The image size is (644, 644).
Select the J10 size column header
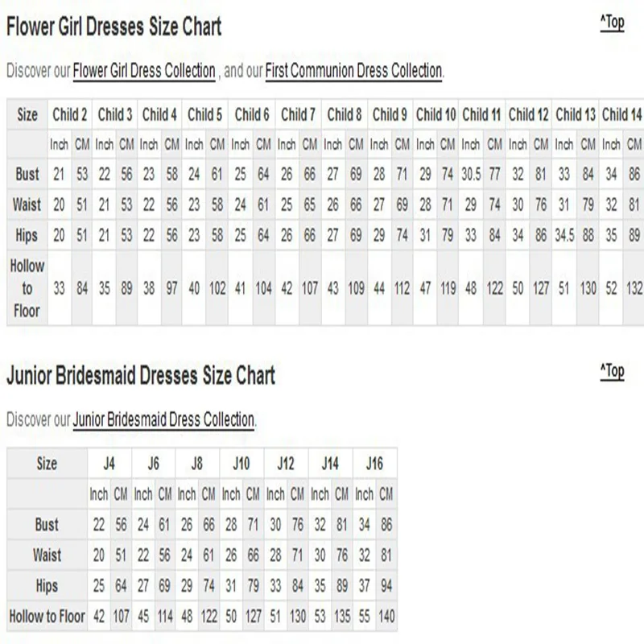(x=242, y=464)
